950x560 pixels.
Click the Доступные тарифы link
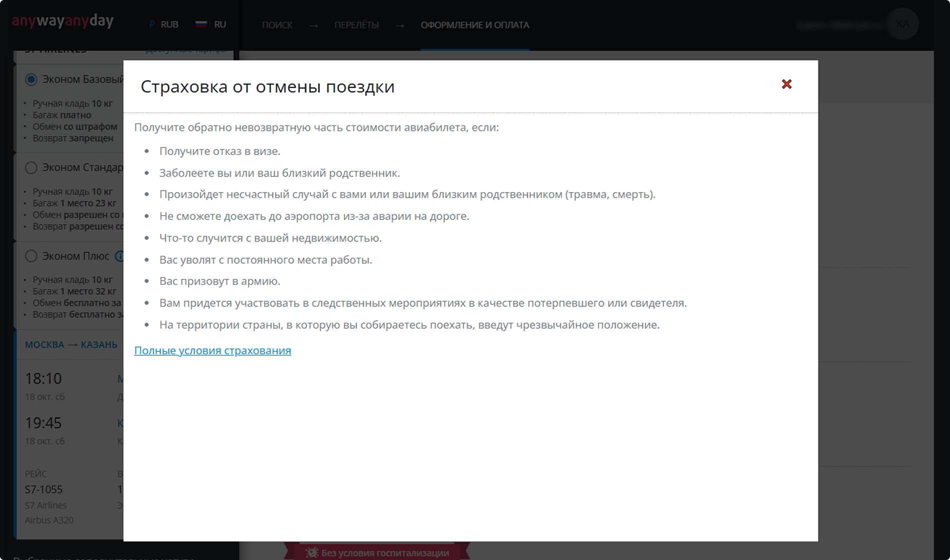[186, 49]
